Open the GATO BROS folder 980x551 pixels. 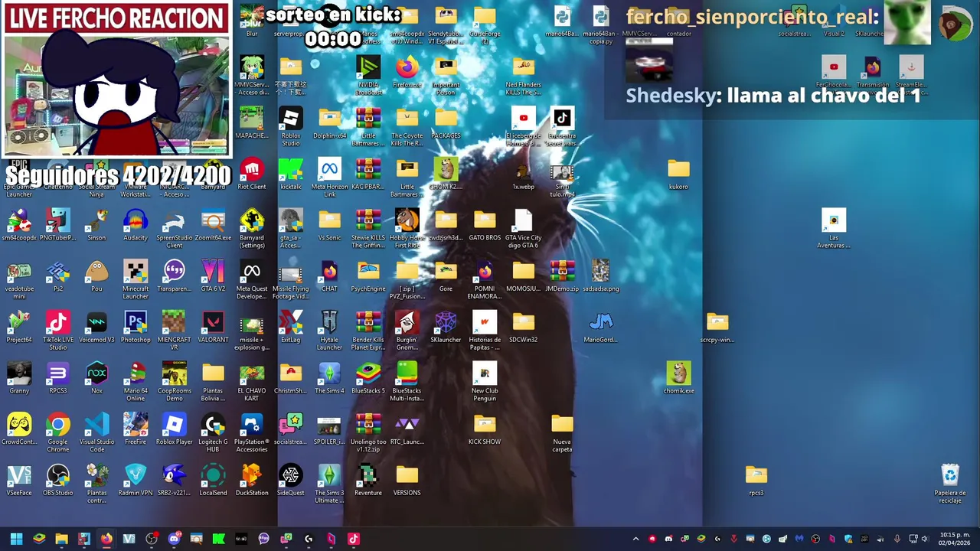(485, 225)
